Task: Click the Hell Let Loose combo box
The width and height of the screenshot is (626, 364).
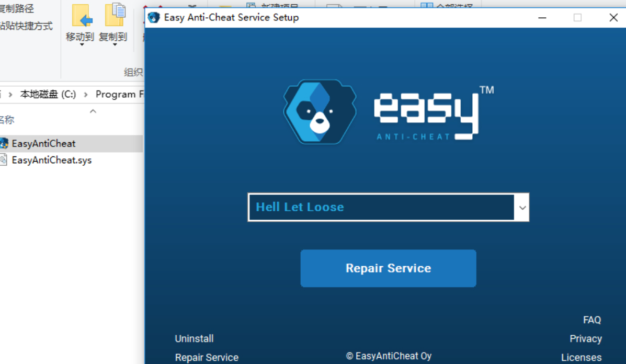Action: (388, 207)
